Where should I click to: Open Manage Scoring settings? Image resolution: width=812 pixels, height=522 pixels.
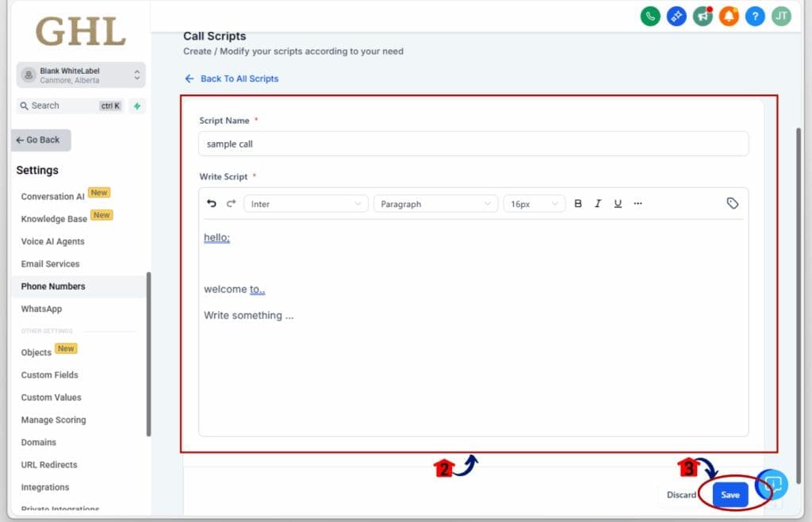click(x=53, y=420)
